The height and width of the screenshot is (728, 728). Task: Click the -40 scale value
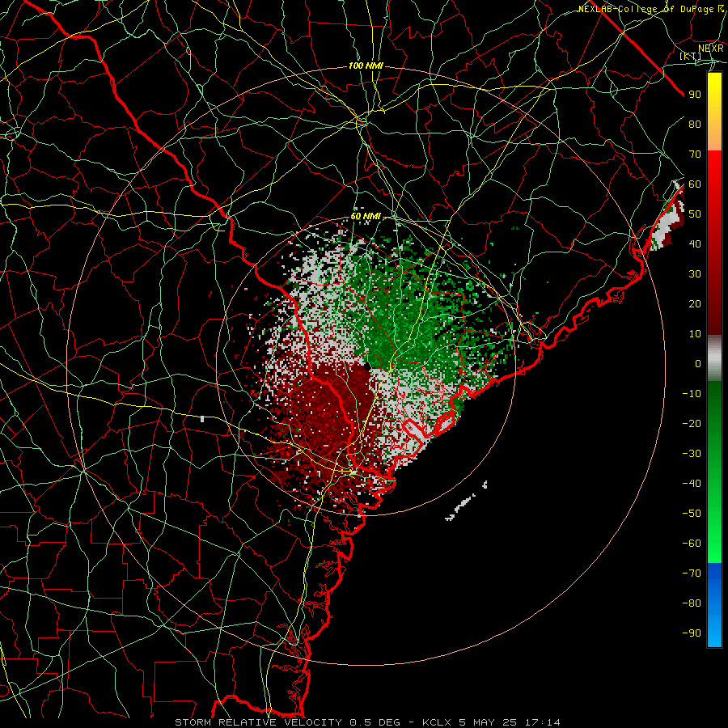click(692, 484)
